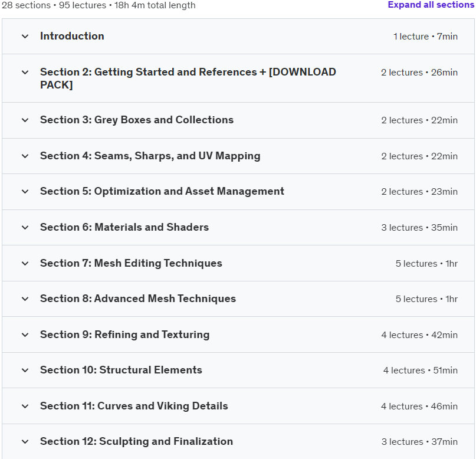Click Section 4: Seams, Sharps, and UV Mapping title
The height and width of the screenshot is (459, 476).
tap(150, 156)
